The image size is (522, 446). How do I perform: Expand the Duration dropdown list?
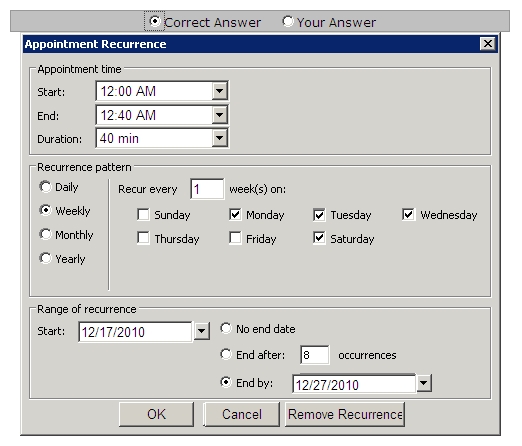click(x=220, y=138)
